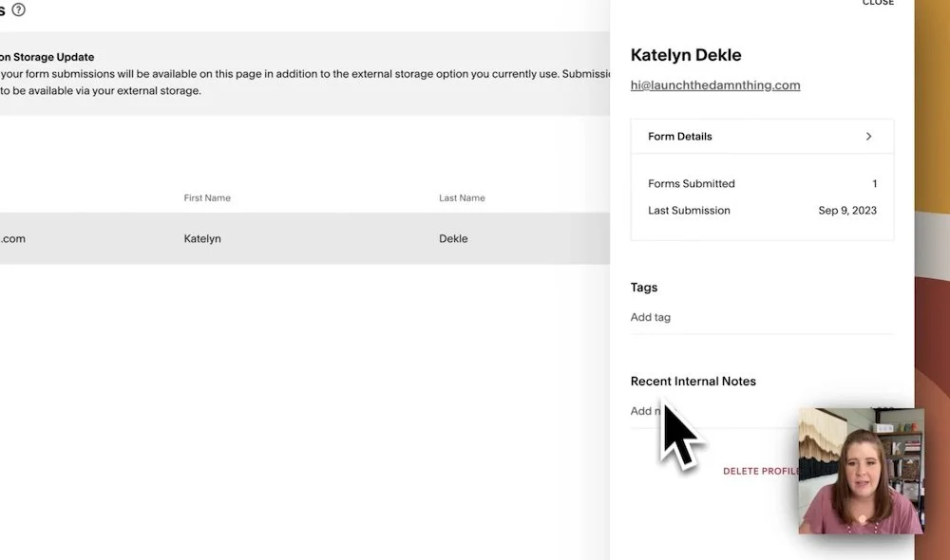Click the Add tag input field
Viewport: 950px width, 560px height.
762,317
